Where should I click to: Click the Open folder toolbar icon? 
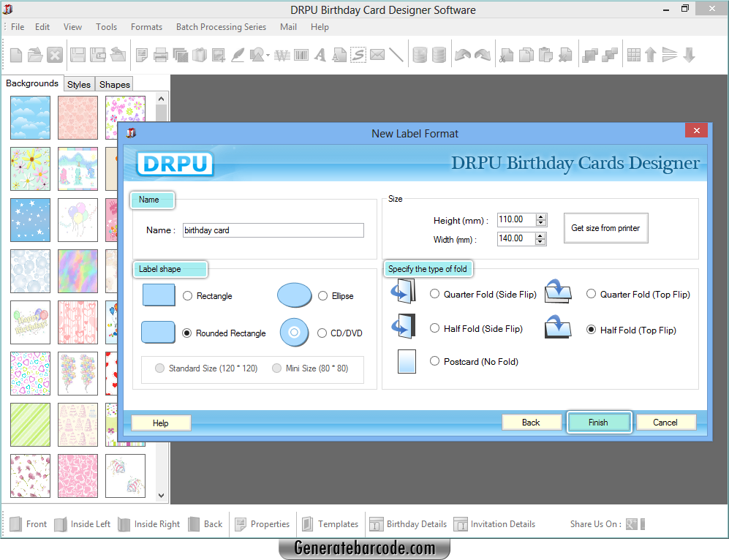coord(35,56)
